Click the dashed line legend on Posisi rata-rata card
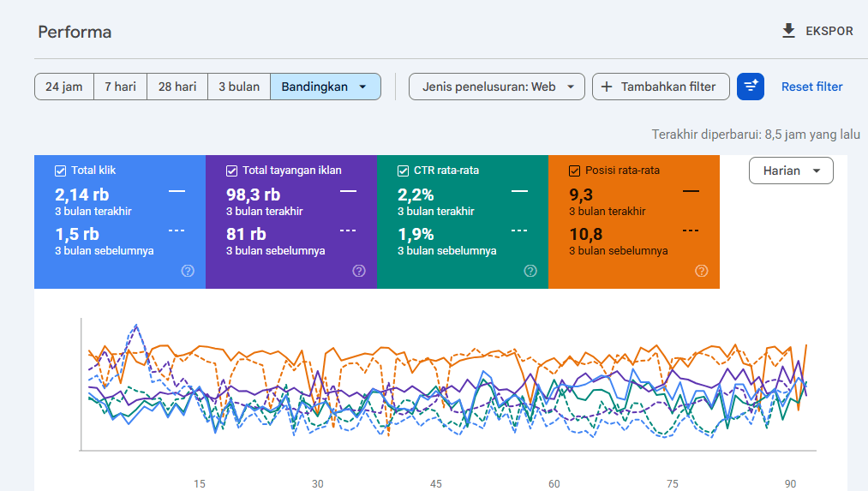The width and height of the screenshot is (868, 491). coord(691,231)
